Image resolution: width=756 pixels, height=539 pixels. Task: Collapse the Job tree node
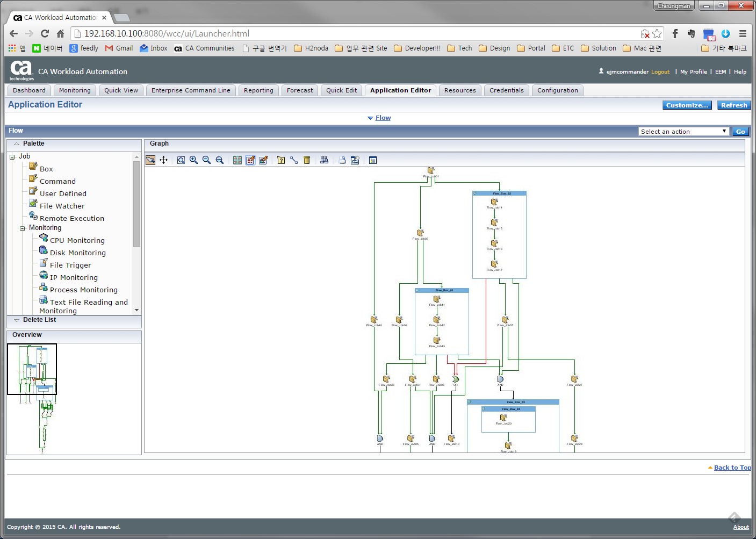pyautogui.click(x=12, y=157)
